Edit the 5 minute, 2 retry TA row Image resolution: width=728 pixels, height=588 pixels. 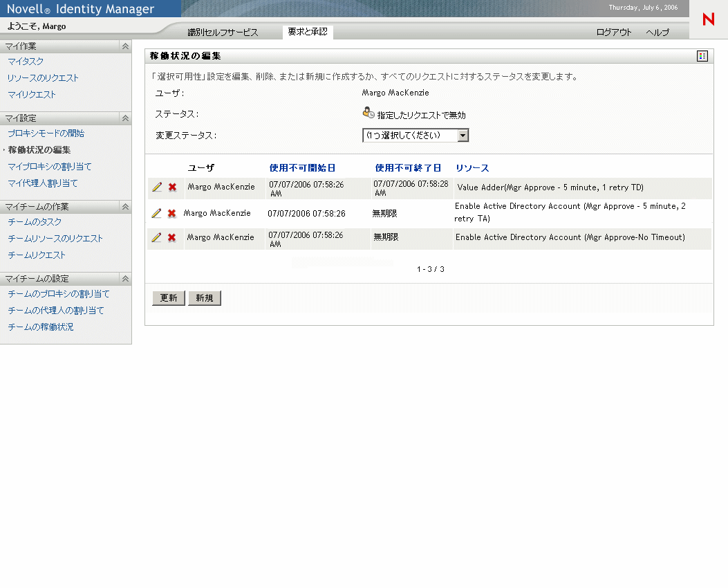point(156,213)
